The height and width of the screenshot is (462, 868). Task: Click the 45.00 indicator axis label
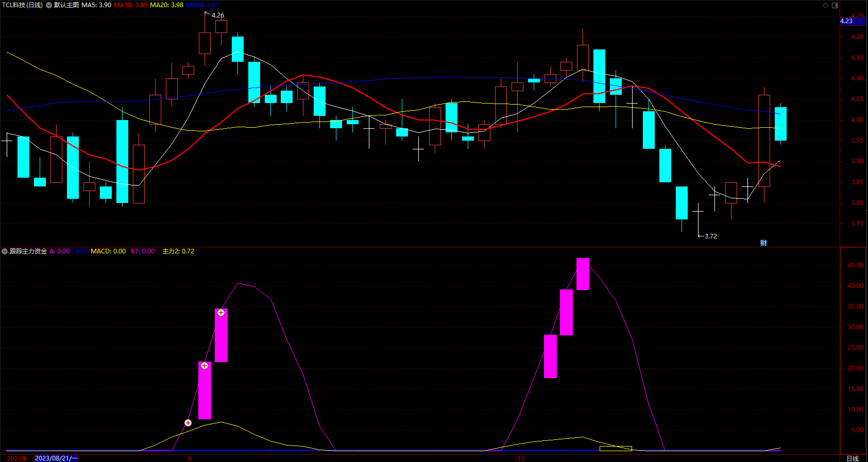856,265
